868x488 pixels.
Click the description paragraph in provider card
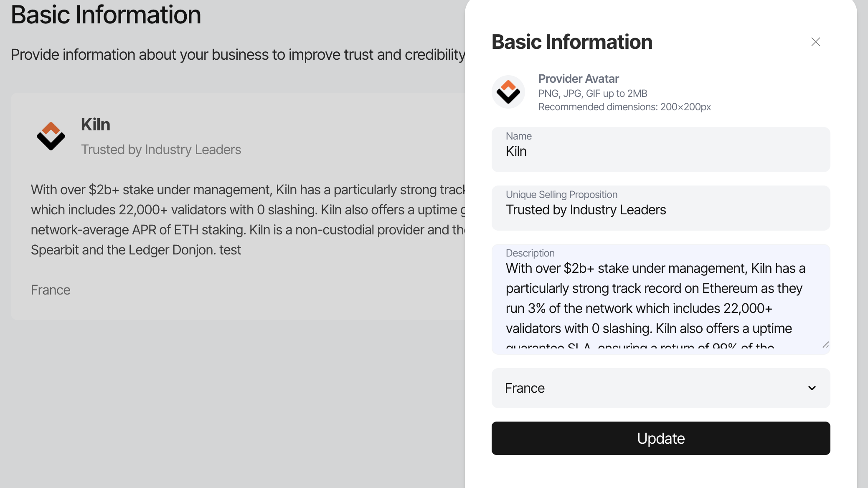point(248,220)
